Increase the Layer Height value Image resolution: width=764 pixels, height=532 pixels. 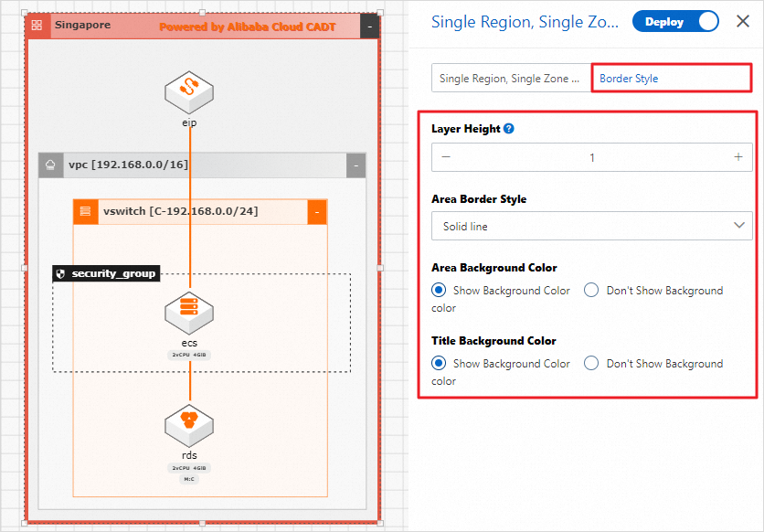738,157
